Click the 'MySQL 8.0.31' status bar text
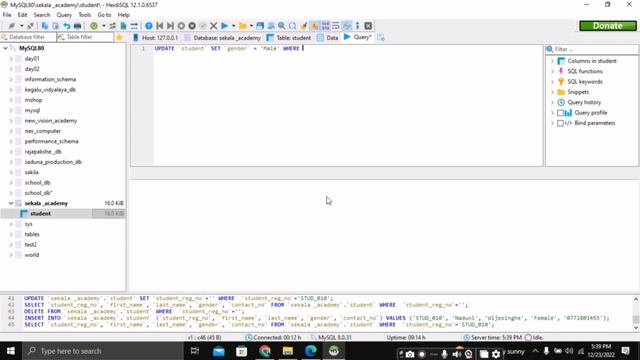The height and width of the screenshot is (360, 640). 335,338
